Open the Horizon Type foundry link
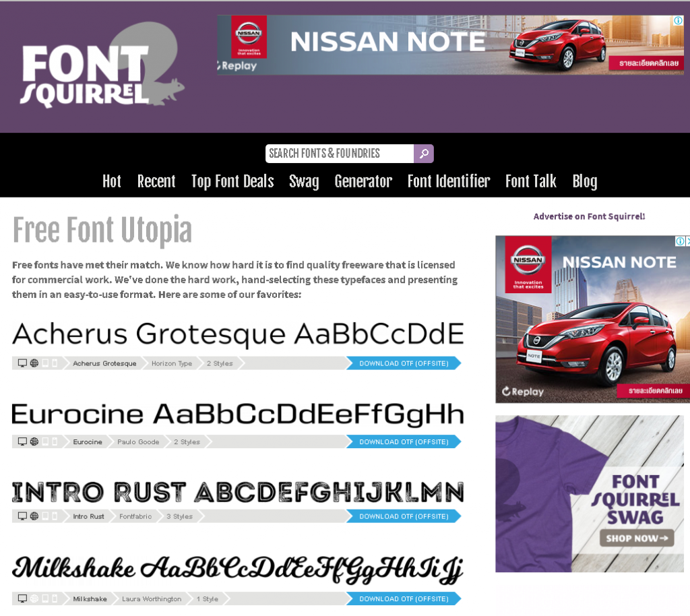 (172, 363)
